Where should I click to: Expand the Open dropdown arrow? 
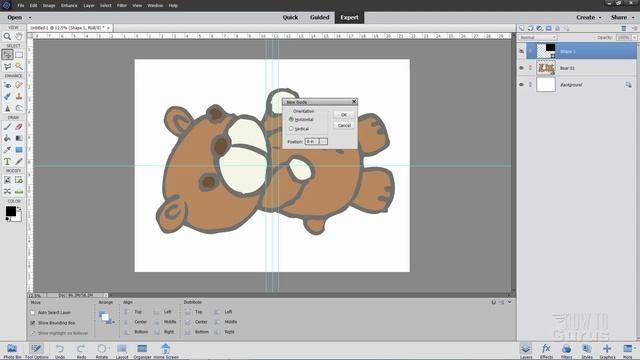point(30,18)
